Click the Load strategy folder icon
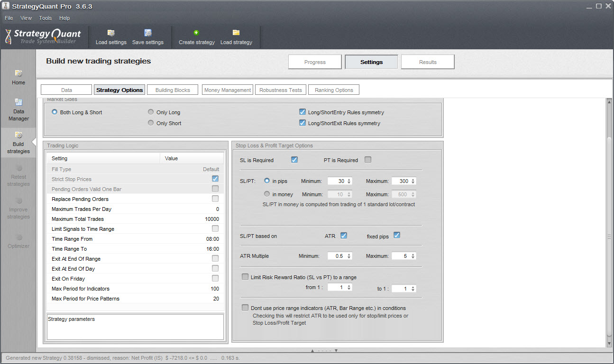The image size is (614, 364). (236, 33)
